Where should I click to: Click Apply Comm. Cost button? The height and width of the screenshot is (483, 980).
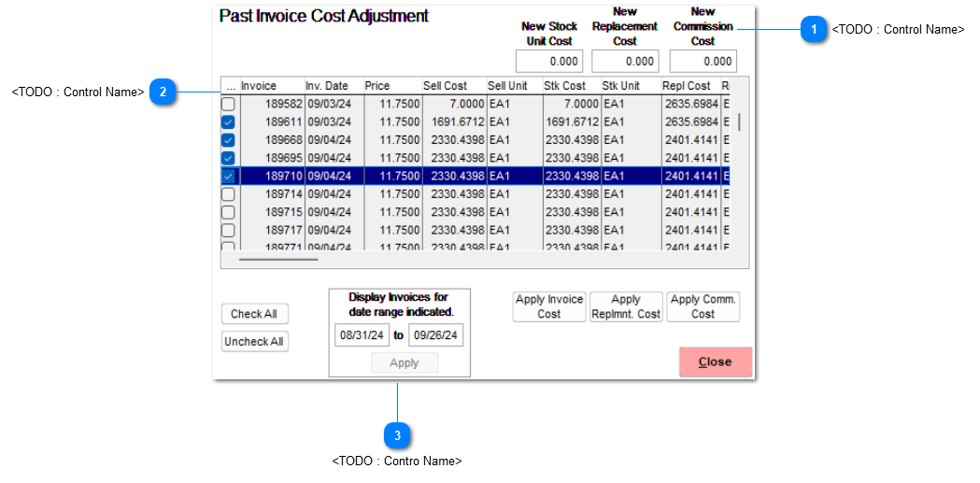pos(703,306)
